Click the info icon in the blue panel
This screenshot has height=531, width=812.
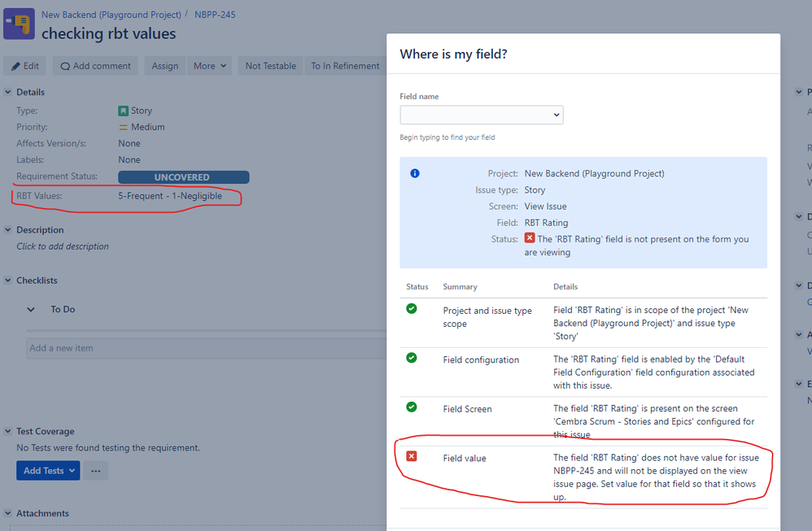[x=415, y=173]
